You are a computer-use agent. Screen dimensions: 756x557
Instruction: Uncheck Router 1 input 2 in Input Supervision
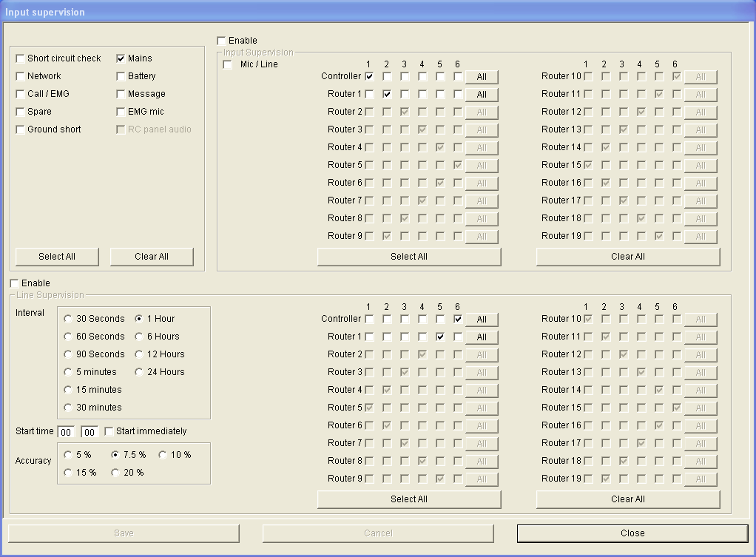click(387, 94)
